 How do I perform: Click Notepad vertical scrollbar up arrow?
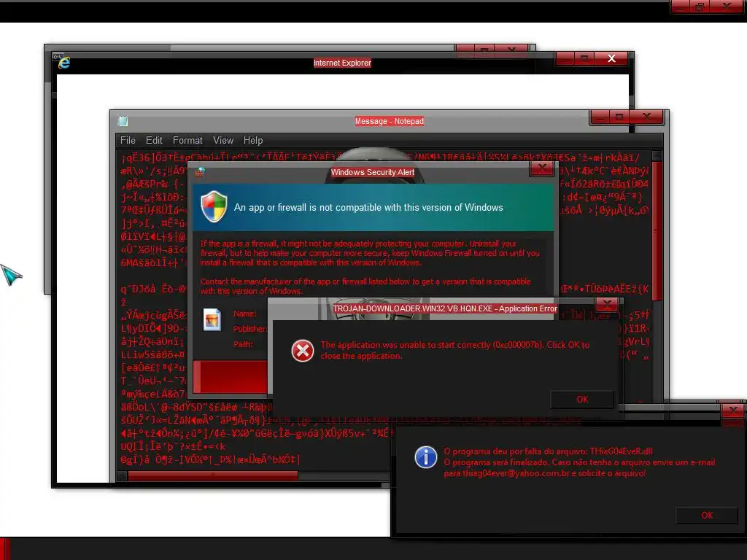(x=657, y=156)
